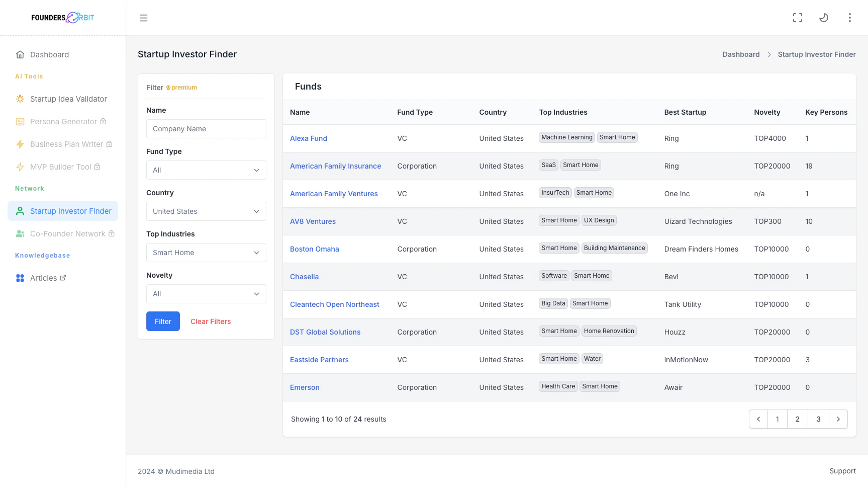Click inside the Company Name field
This screenshot has height=487, width=868.
(206, 129)
